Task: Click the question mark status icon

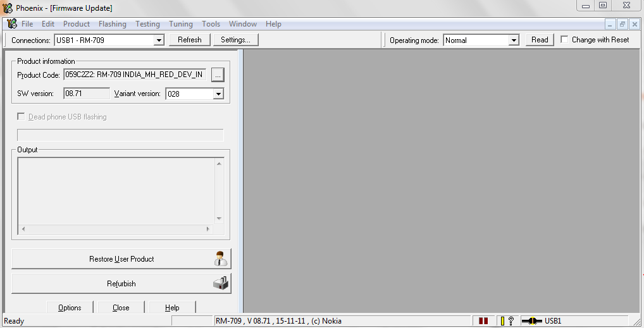Action: click(511, 320)
